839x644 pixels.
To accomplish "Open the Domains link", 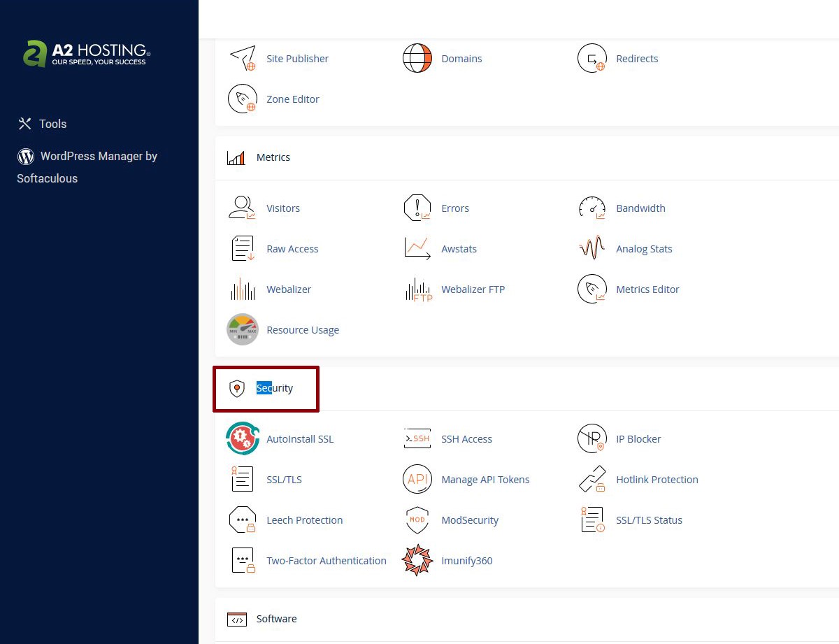I will coord(462,59).
